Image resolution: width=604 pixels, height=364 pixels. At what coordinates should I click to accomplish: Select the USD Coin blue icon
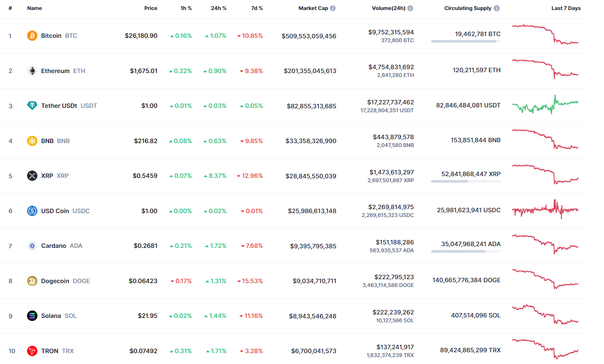[x=32, y=211]
